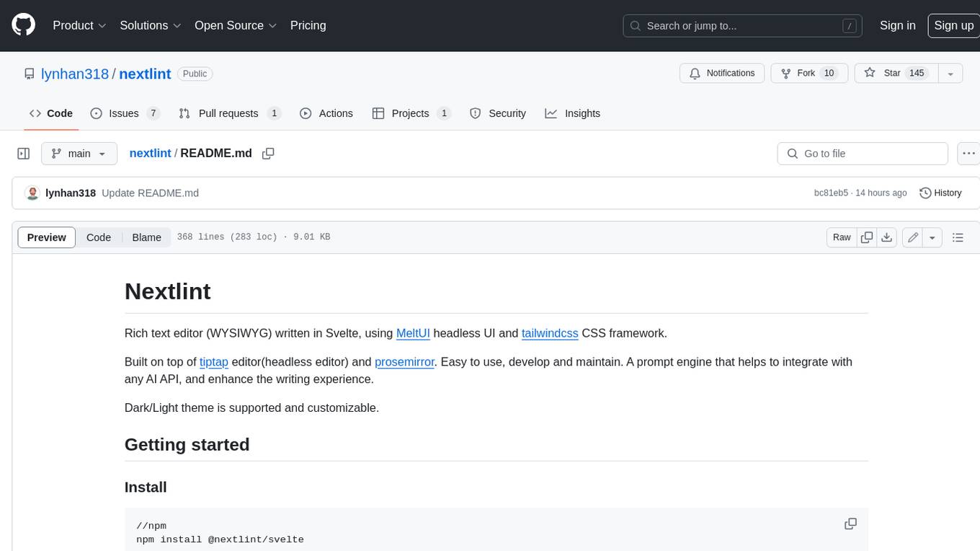
Task: Open the nextlint repository link in header
Action: [145, 74]
